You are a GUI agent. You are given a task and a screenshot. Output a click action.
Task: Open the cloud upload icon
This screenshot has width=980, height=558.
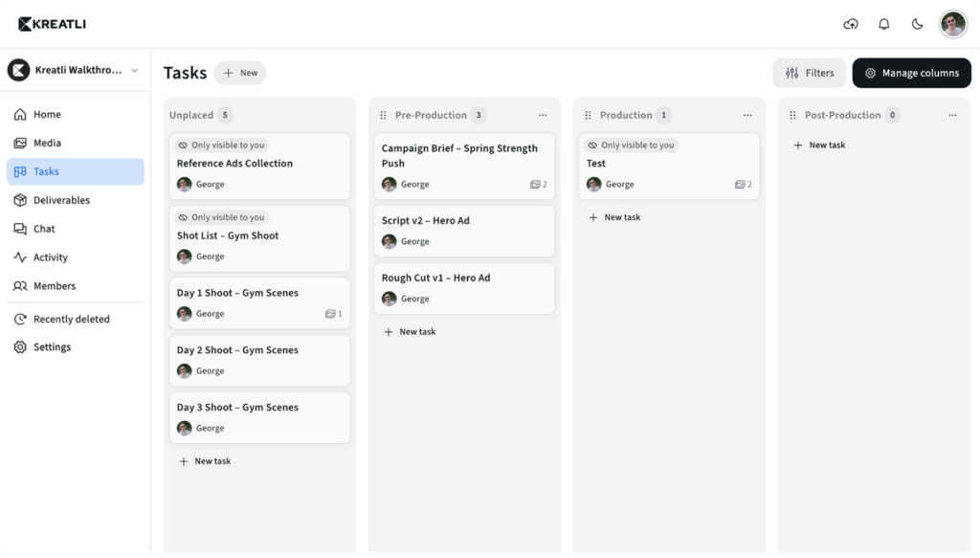(851, 24)
